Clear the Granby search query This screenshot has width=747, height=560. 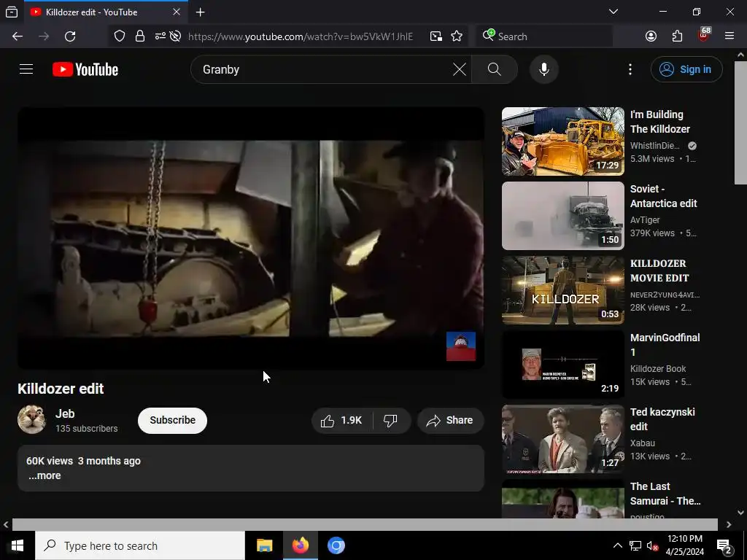460,69
